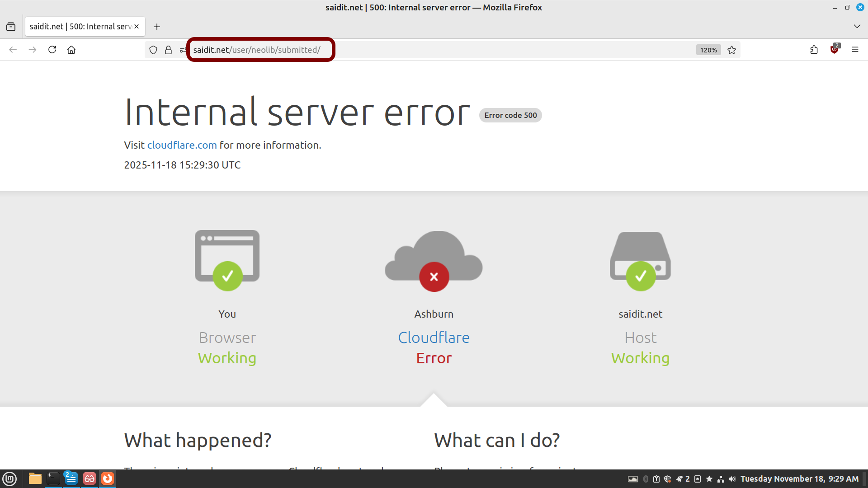Open the Extensions puzzle icon
The image size is (868, 488).
coord(814,50)
